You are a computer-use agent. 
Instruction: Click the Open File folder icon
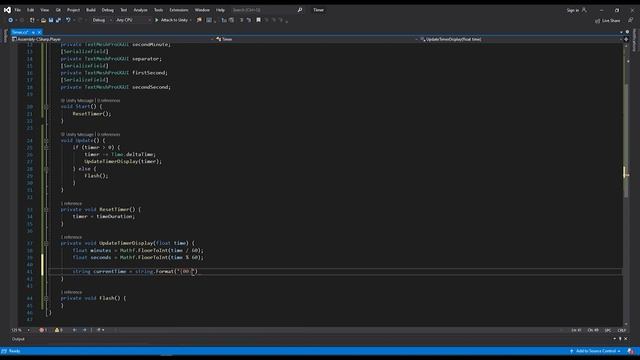(x=43, y=20)
